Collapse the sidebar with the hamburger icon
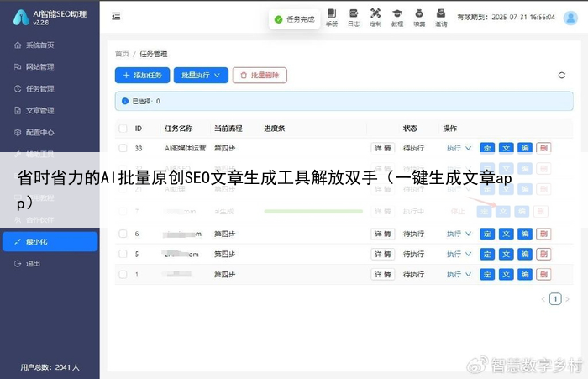The width and height of the screenshot is (588, 379). 116,16
